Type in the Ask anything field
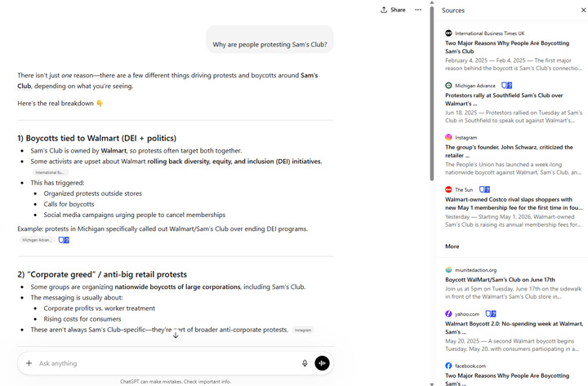This screenshot has width=588, height=386. tap(163, 363)
